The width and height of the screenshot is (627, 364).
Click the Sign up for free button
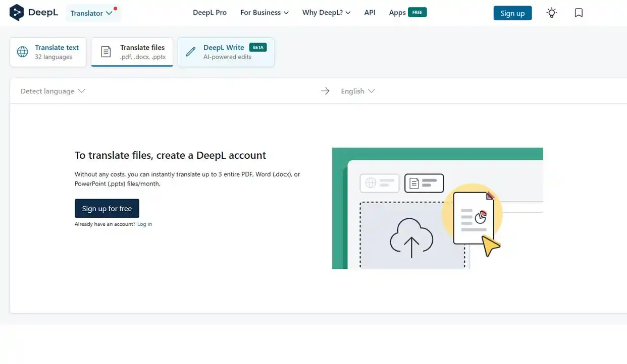click(107, 208)
